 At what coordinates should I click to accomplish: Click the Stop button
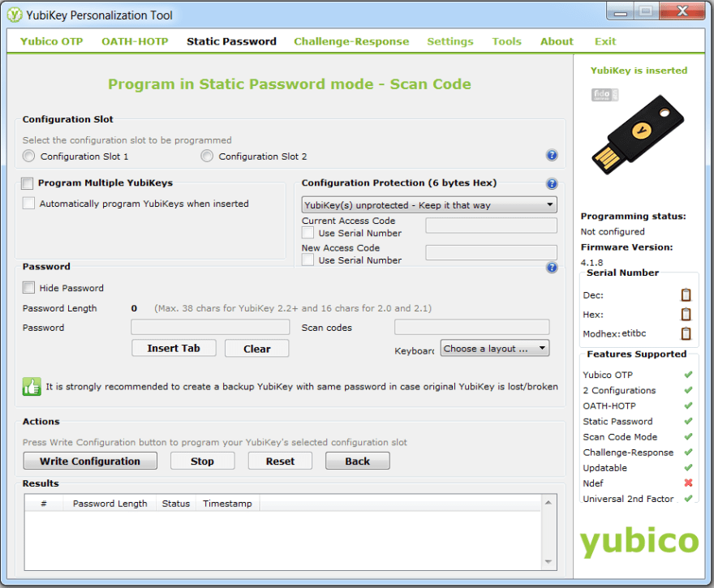(x=202, y=461)
